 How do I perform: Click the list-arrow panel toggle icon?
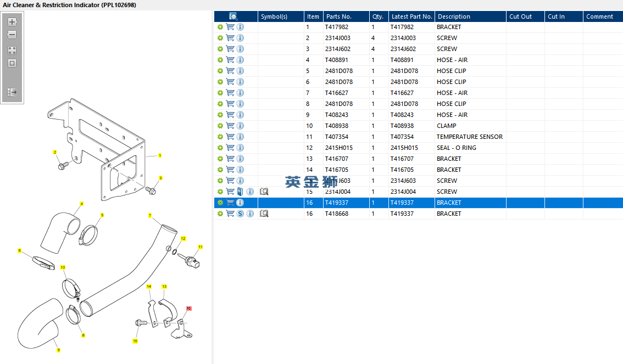[x=12, y=92]
